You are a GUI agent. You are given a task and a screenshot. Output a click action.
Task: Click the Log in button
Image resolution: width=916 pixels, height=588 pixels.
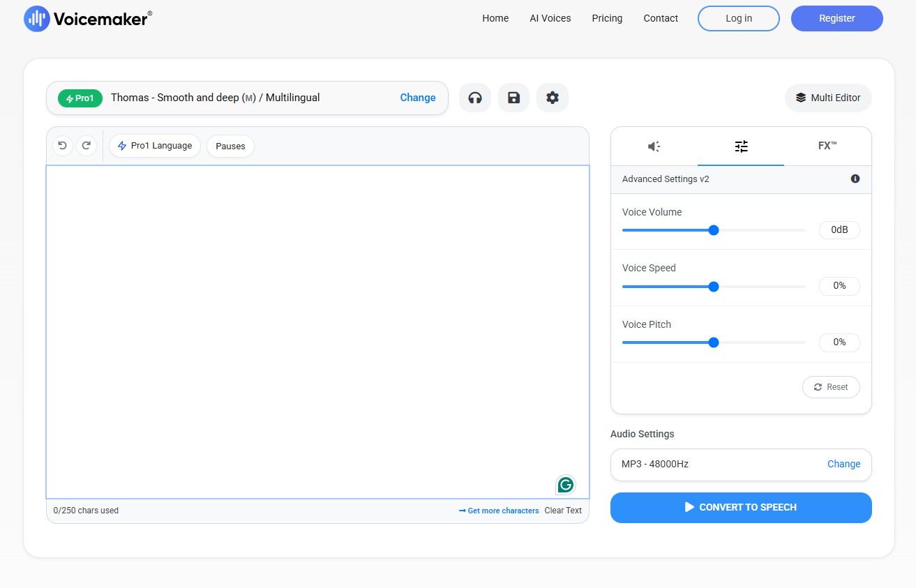pyautogui.click(x=739, y=19)
